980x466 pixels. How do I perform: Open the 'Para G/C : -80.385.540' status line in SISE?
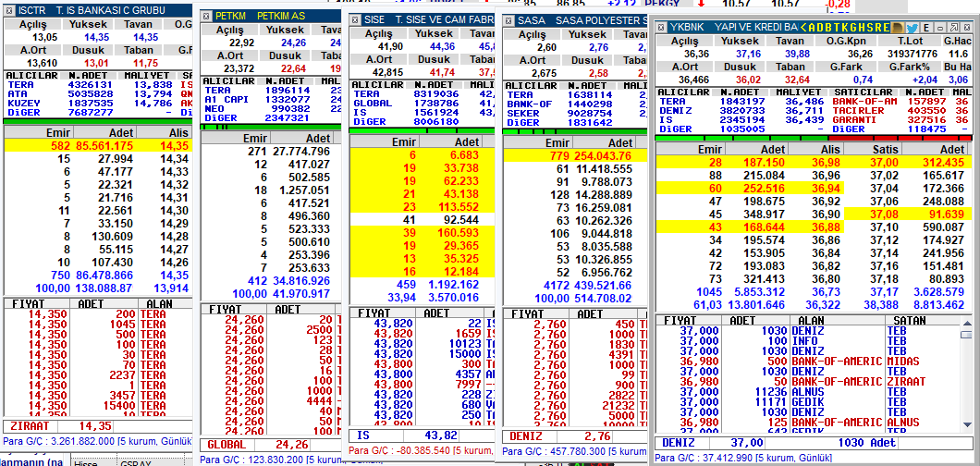pyautogui.click(x=420, y=450)
